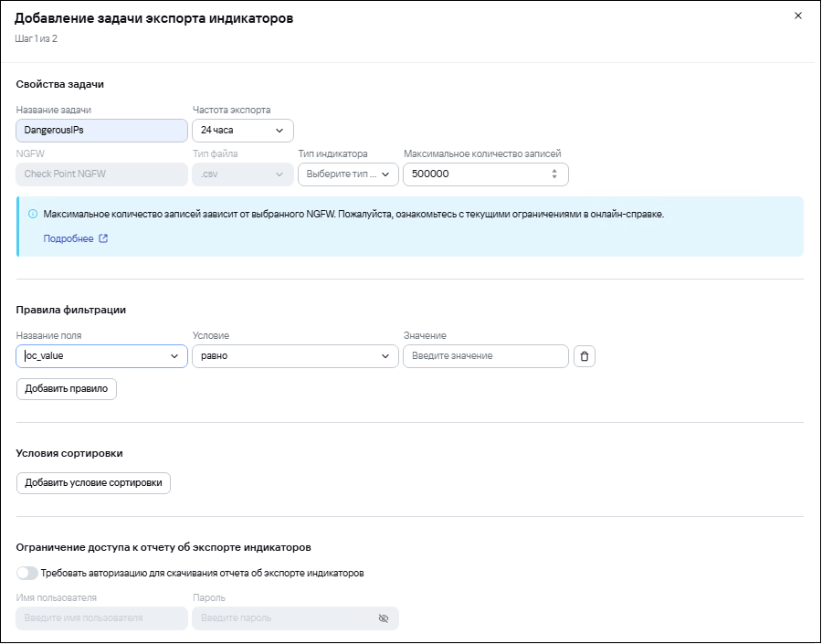Click the dialog title 'Добавление задачи экспорта индикаторов'

click(153, 18)
